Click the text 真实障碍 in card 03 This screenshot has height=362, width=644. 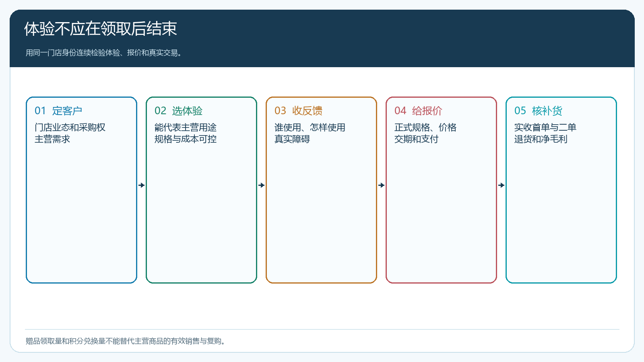pyautogui.click(x=292, y=139)
